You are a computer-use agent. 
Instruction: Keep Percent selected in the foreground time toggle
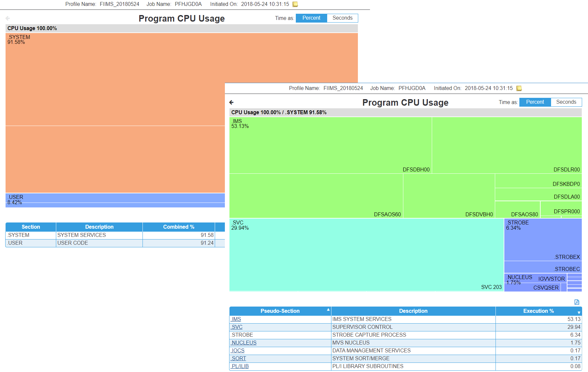(535, 102)
